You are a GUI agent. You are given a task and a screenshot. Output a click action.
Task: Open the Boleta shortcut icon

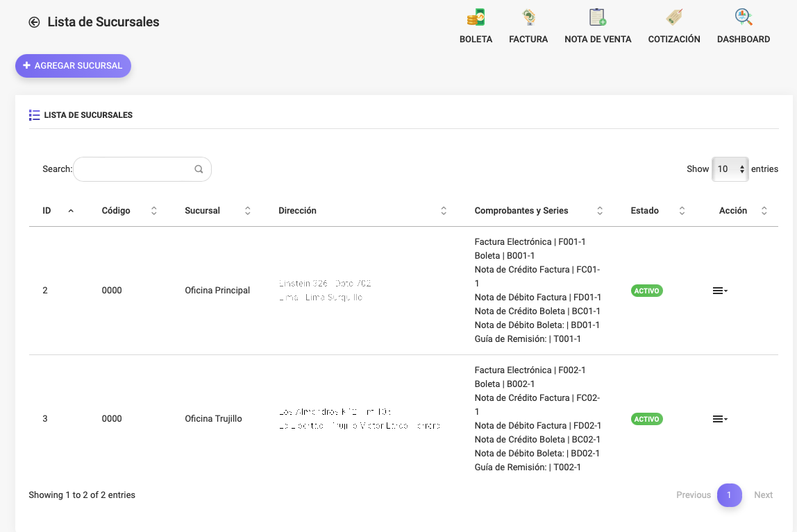click(x=476, y=18)
